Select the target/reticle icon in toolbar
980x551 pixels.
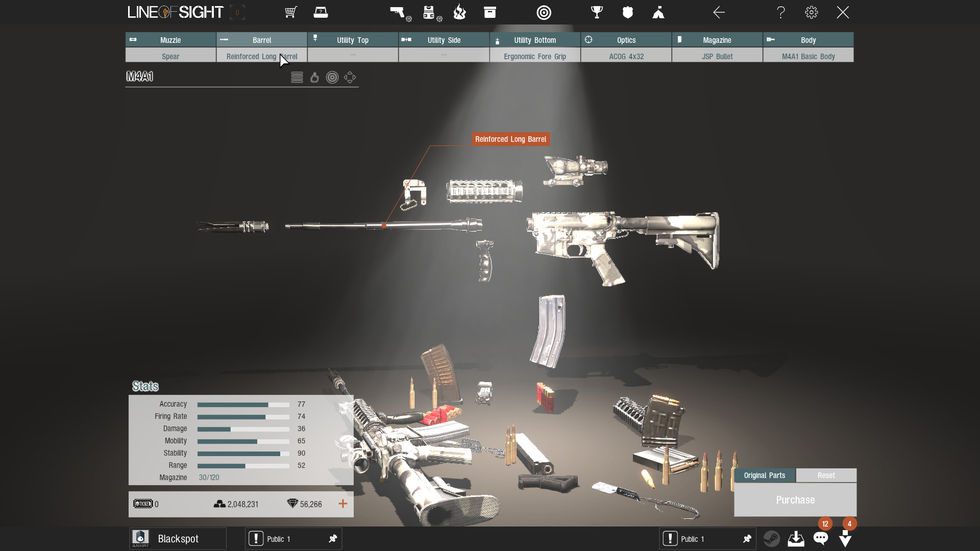click(543, 12)
